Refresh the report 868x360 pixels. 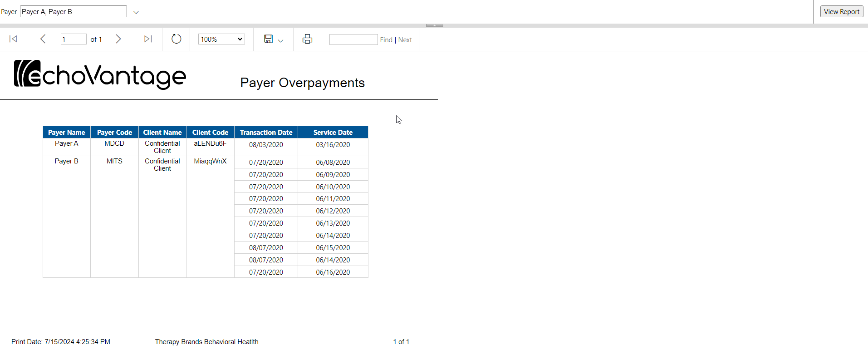coord(176,39)
